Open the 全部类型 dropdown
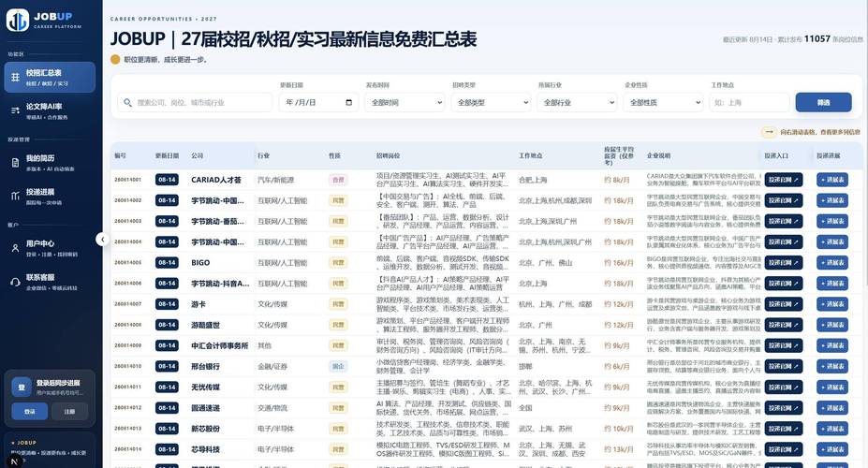Image resolution: width=868 pixels, height=468 pixels. click(491, 102)
